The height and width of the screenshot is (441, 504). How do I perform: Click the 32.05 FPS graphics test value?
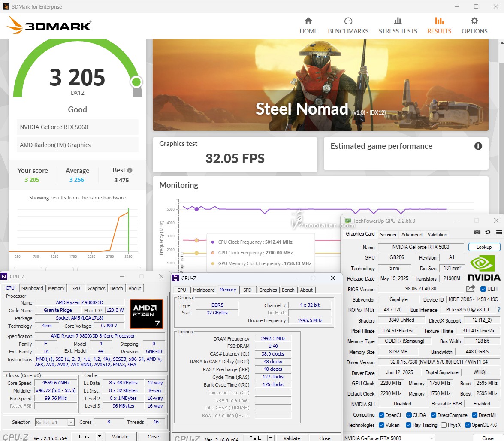pyautogui.click(x=235, y=158)
